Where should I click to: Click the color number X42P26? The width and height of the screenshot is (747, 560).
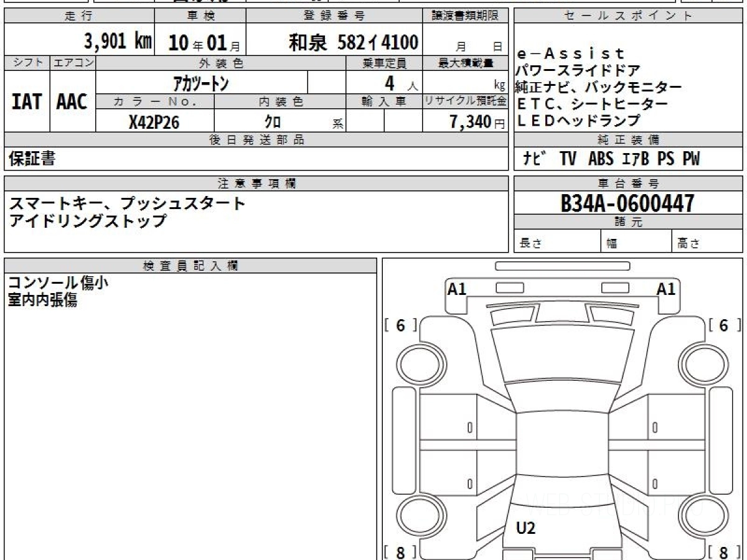[154, 123]
